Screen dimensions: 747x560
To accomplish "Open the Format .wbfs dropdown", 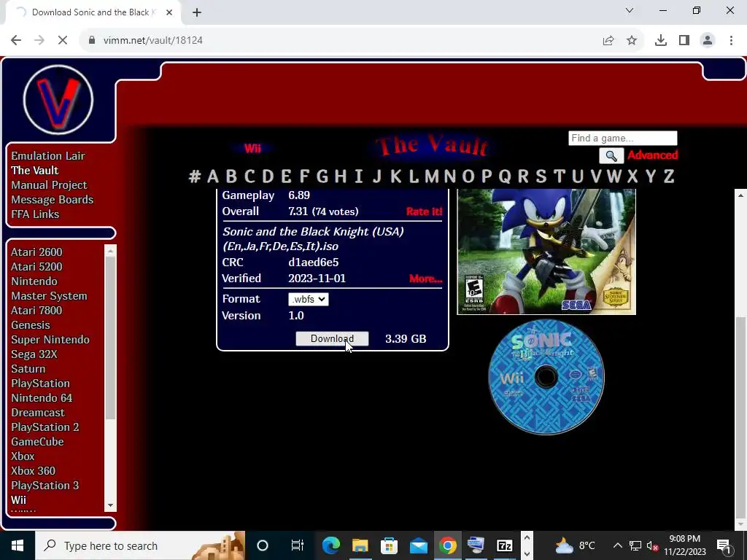I will click(x=309, y=299).
